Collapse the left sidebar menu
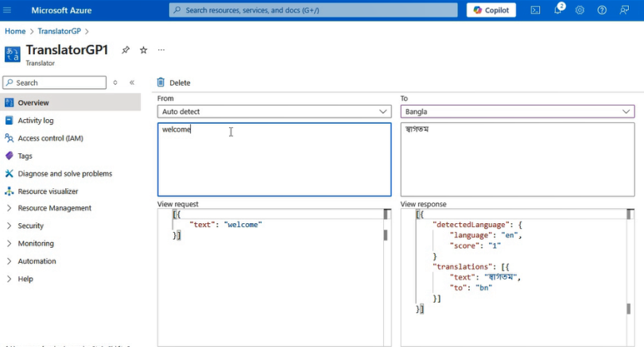This screenshot has height=347, width=644. 132,83
